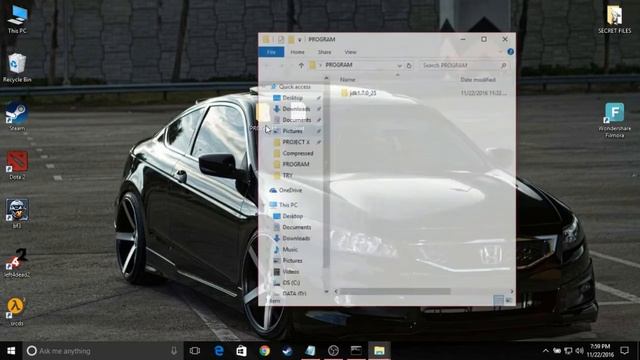The width and height of the screenshot is (640, 360).
Task: Open the bf3 desktop shortcut
Action: pos(17,214)
